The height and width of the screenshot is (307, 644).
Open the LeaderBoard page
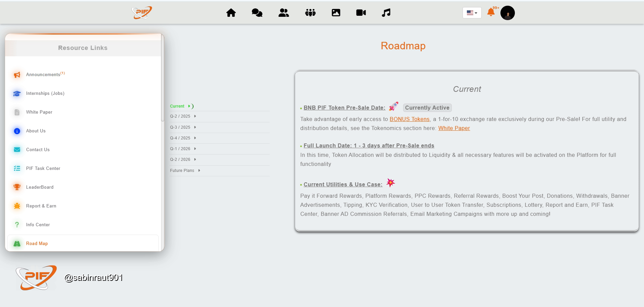40,187
